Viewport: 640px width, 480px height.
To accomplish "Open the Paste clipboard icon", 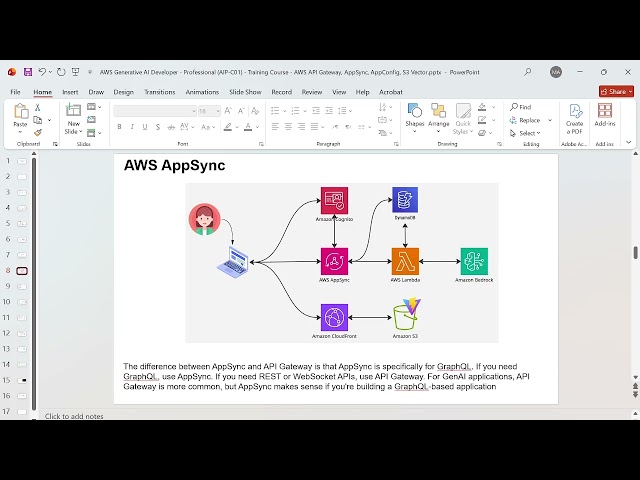I will coord(20,111).
